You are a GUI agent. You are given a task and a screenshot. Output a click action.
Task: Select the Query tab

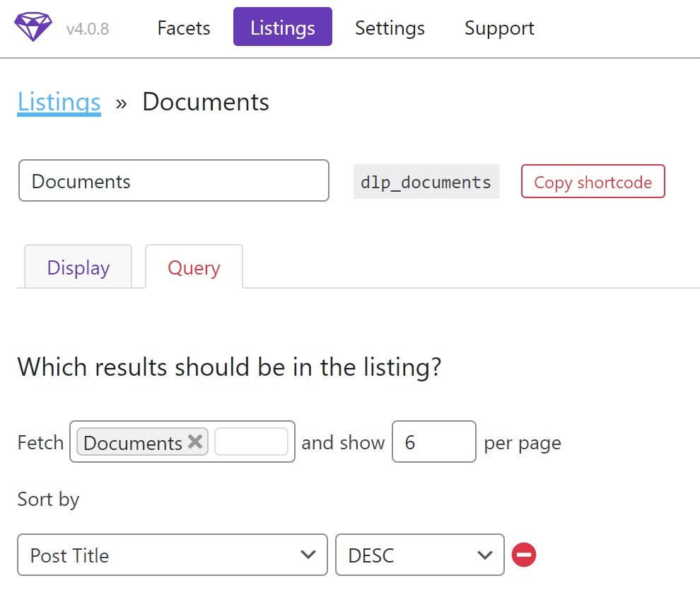click(x=194, y=267)
